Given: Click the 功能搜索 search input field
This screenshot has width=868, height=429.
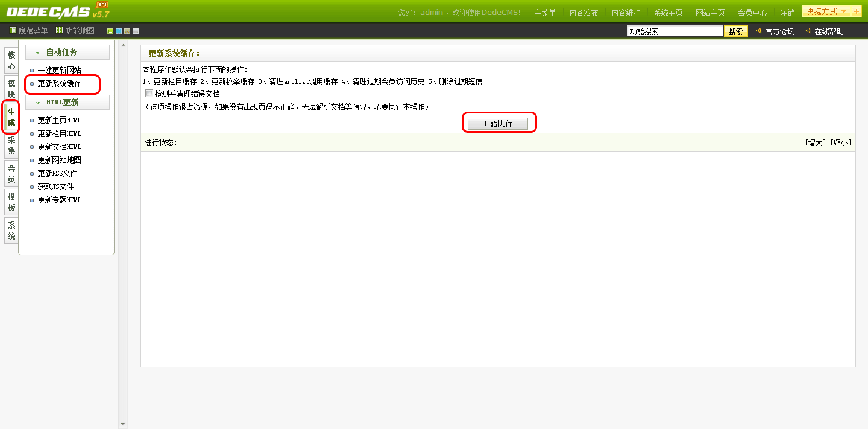Looking at the screenshot, I should [x=675, y=31].
